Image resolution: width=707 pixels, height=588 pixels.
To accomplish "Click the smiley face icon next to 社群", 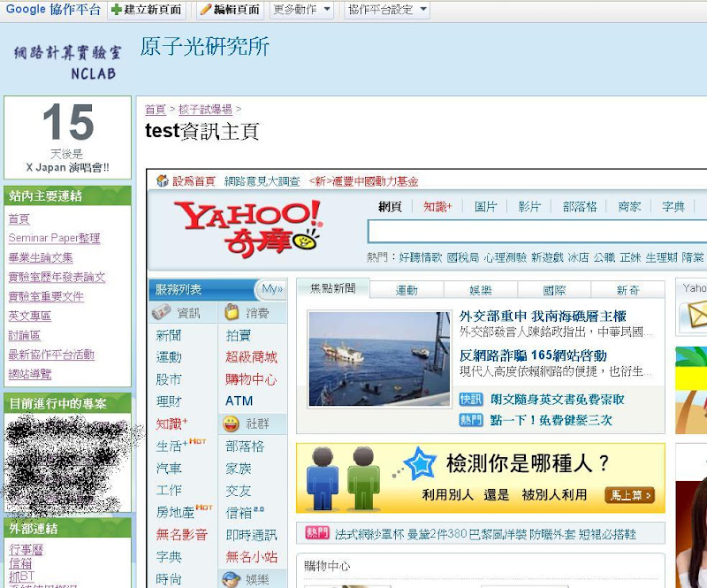I will click(231, 424).
